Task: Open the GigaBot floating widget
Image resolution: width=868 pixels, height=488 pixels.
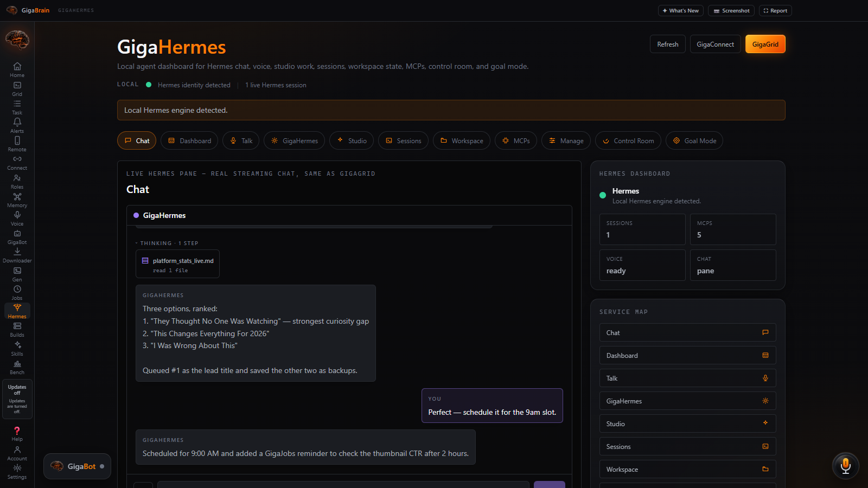Action: [77, 466]
